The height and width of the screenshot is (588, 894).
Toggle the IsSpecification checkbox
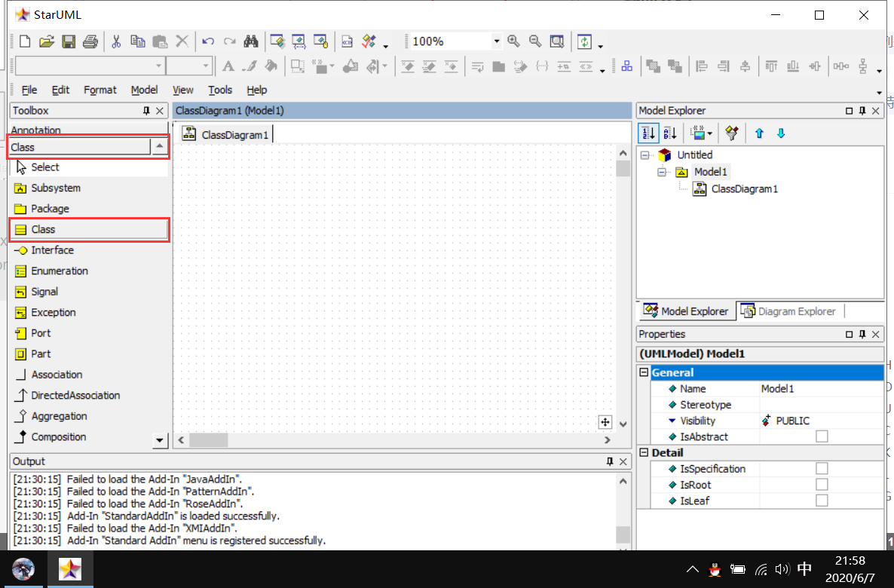(x=822, y=468)
